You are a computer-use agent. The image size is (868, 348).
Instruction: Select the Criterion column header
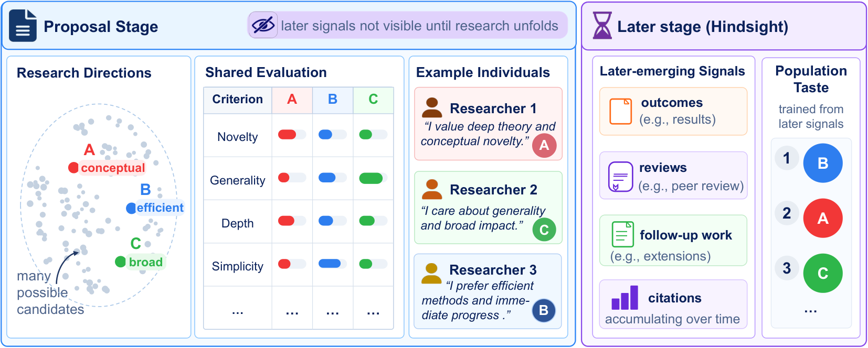238,100
